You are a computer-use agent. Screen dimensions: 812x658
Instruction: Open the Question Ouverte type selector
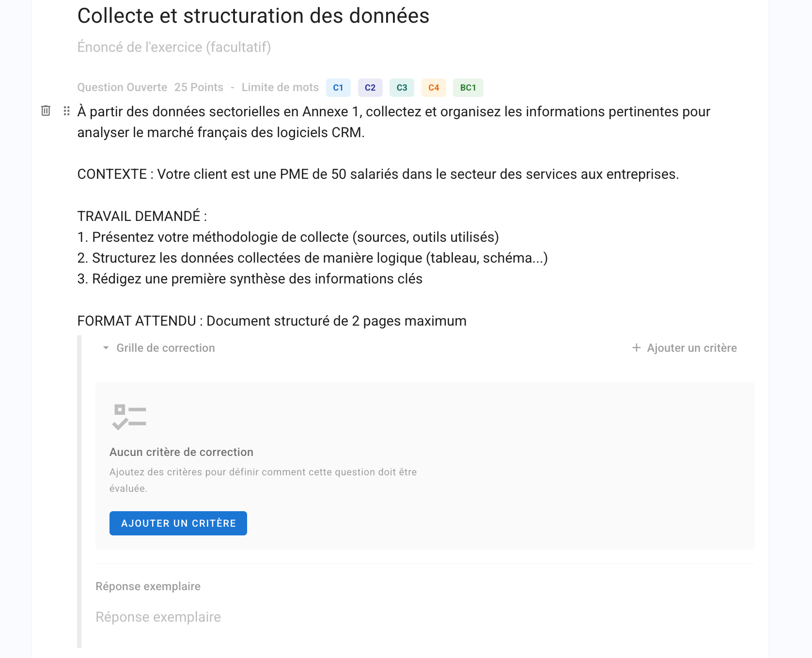pyautogui.click(x=122, y=87)
